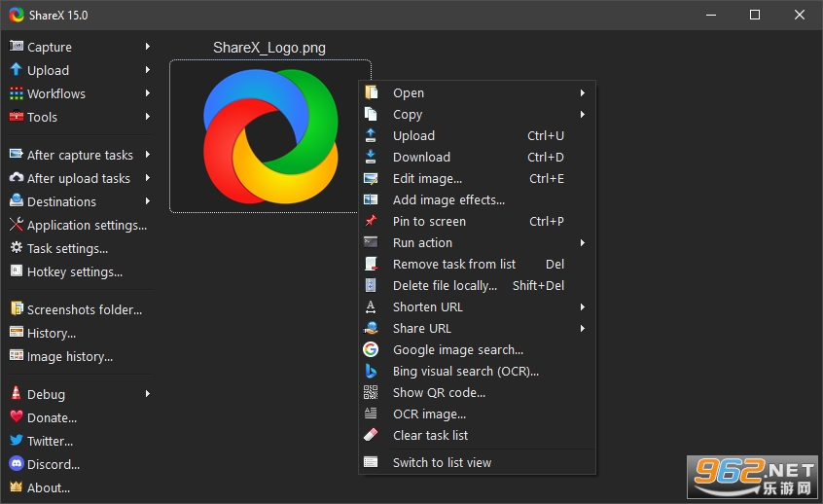823x504 pixels.
Task: Click the After capture tasks icon
Action: (x=17, y=155)
